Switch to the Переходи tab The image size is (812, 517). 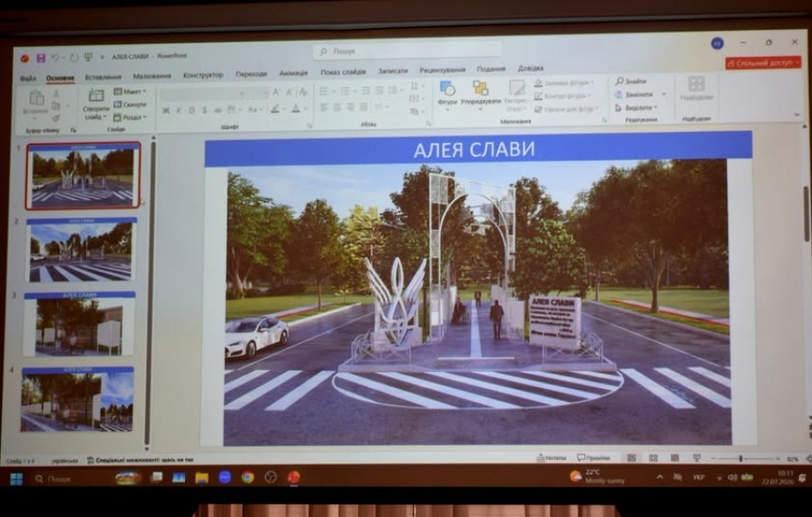click(251, 74)
